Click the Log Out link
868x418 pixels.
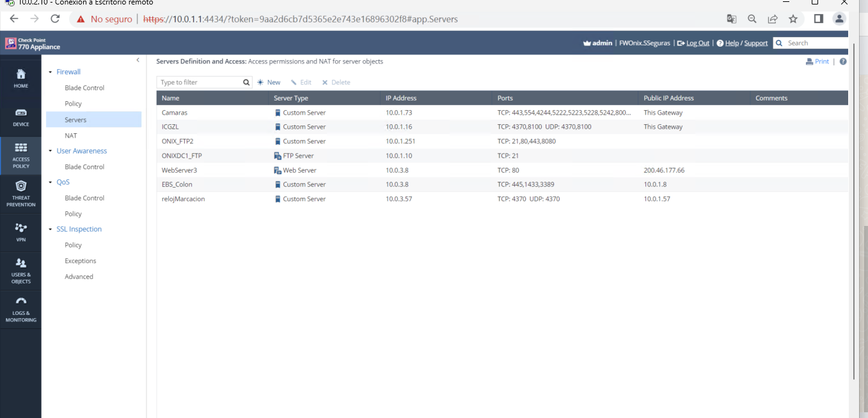pyautogui.click(x=697, y=43)
